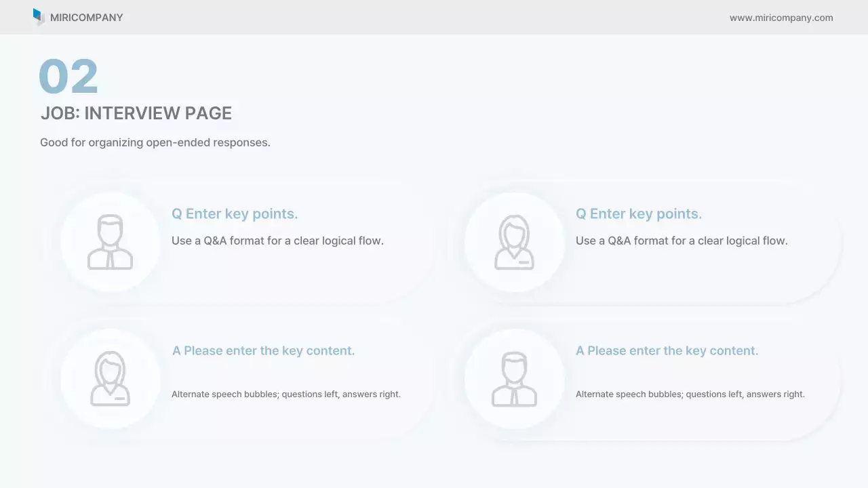This screenshot has width=868, height=488.
Task: Click 'Q Enter key points.' next to the female avatar
Action: (x=638, y=213)
